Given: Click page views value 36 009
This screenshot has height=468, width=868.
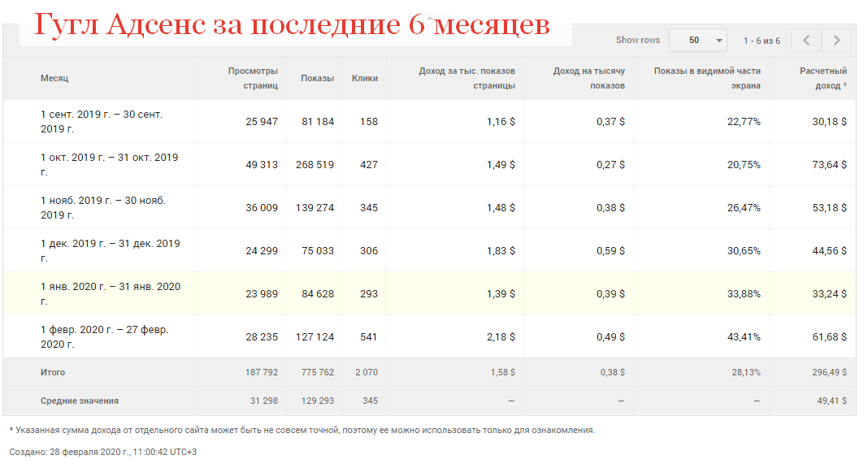Looking at the screenshot, I should [x=262, y=207].
